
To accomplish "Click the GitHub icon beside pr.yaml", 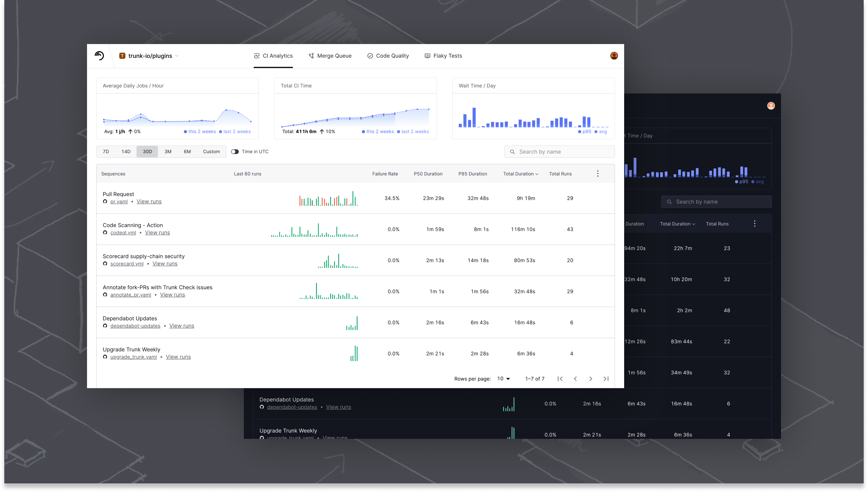I will tap(105, 202).
